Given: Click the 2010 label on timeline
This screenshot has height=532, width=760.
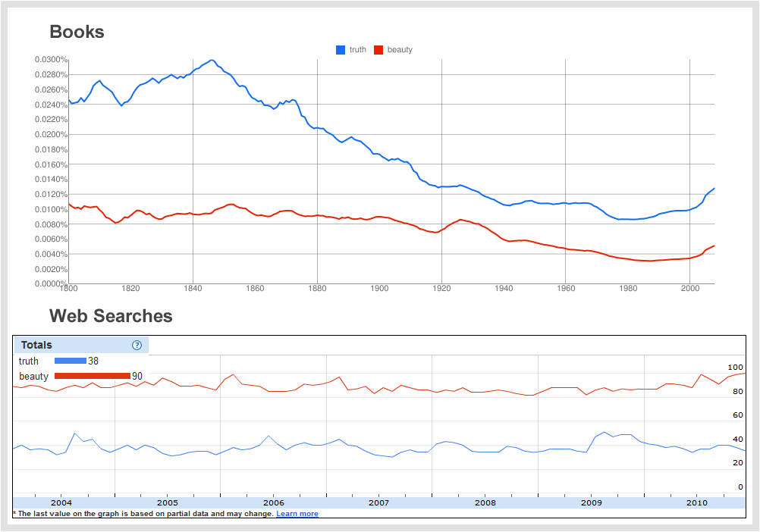Looking at the screenshot, I should [696, 502].
